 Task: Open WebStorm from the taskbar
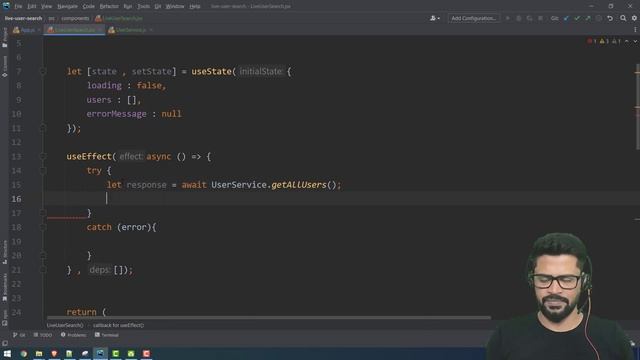pyautogui.click(x=100, y=353)
